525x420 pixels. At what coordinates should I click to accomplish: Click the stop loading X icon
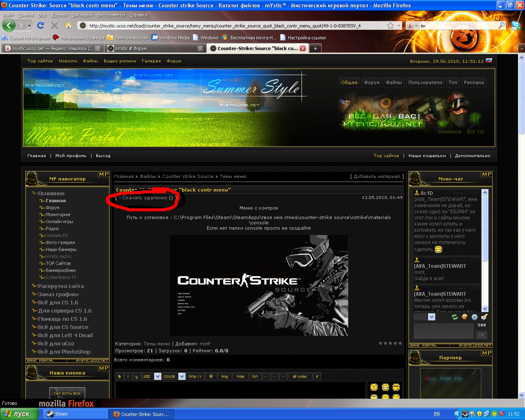(x=55, y=25)
